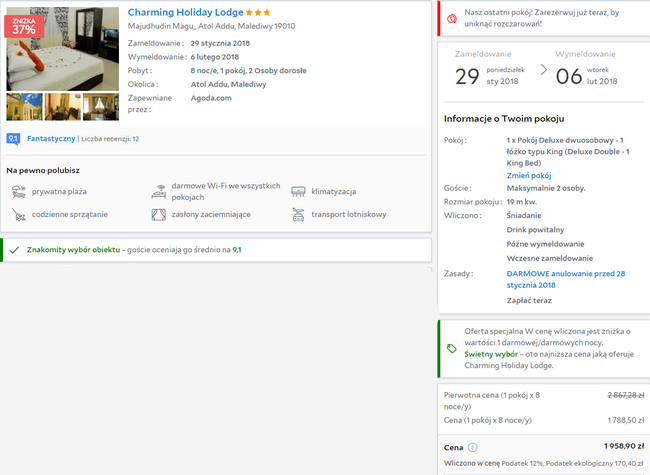Image resolution: width=650 pixels, height=475 pixels.
Task: Click the 'Zmień pokój' link
Action: [528, 175]
